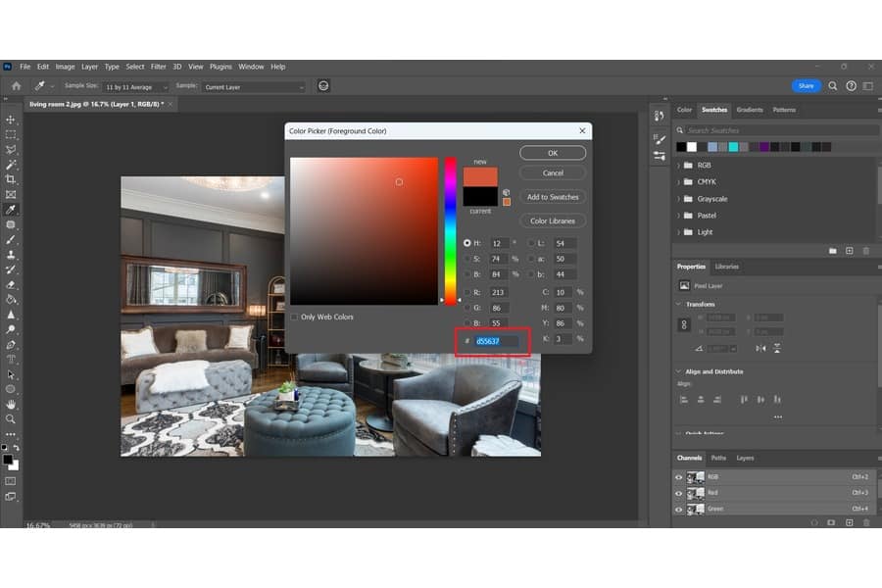Select the Blur tool

tap(11, 315)
